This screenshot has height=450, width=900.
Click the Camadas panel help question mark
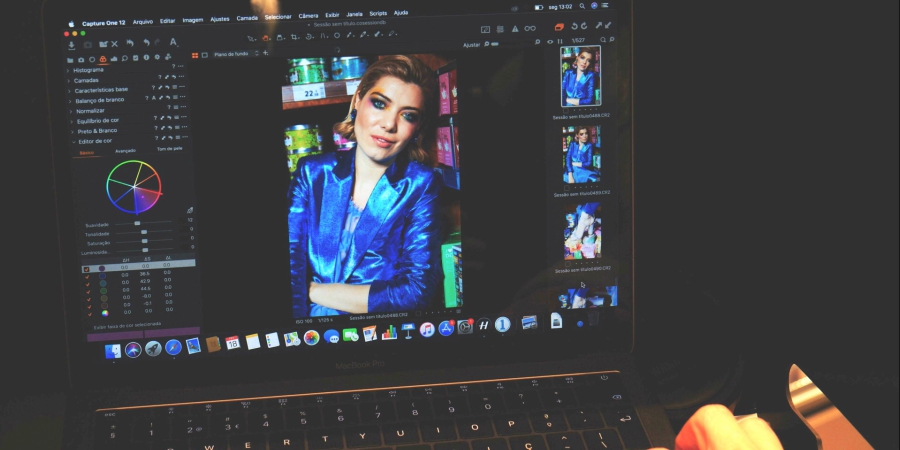click(160, 77)
